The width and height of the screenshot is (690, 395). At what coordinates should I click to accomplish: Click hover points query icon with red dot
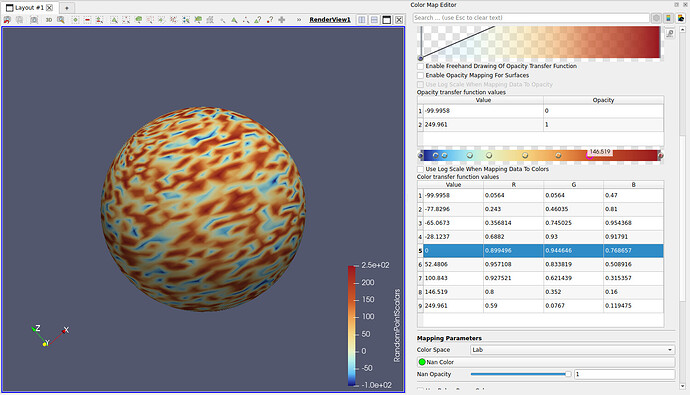[x=270, y=20]
